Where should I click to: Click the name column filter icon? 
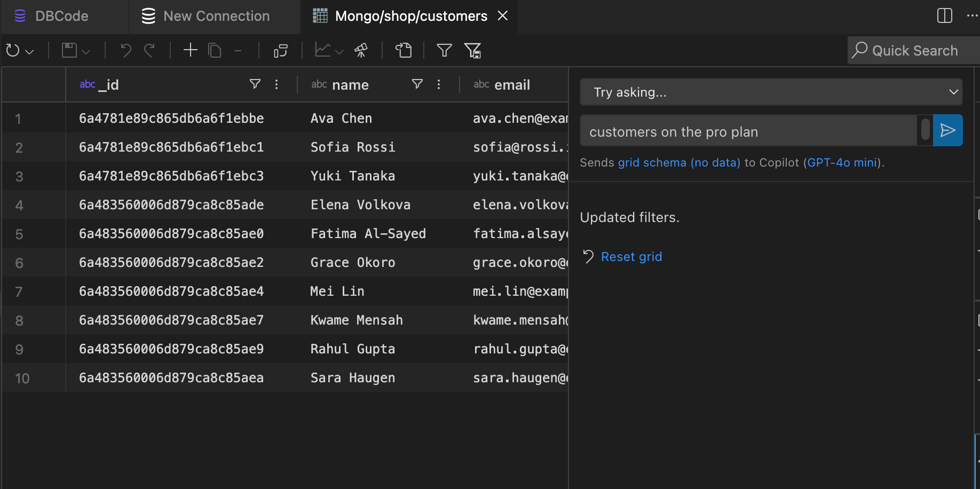click(x=417, y=84)
